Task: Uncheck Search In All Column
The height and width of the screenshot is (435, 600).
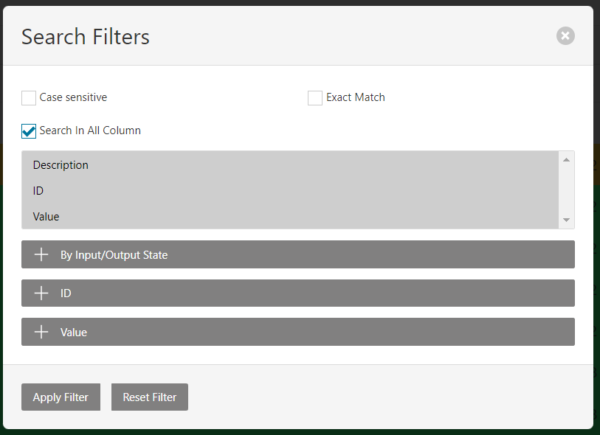Action: 28,131
